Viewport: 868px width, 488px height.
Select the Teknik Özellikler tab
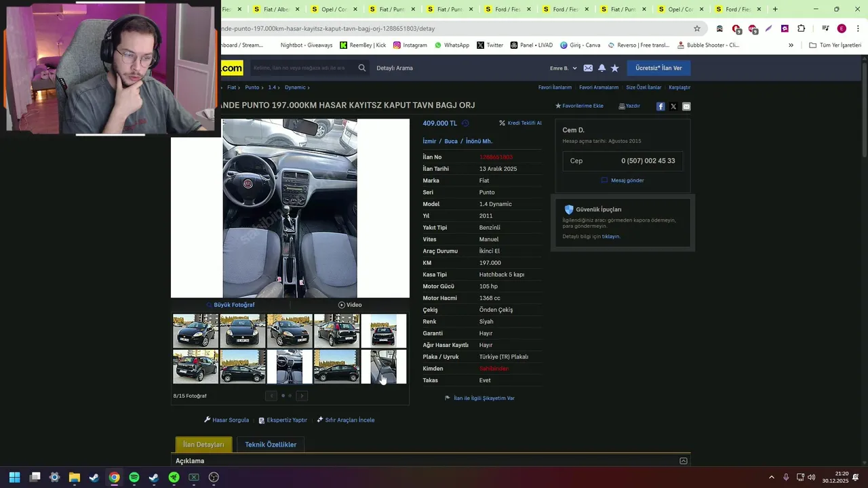point(271,445)
